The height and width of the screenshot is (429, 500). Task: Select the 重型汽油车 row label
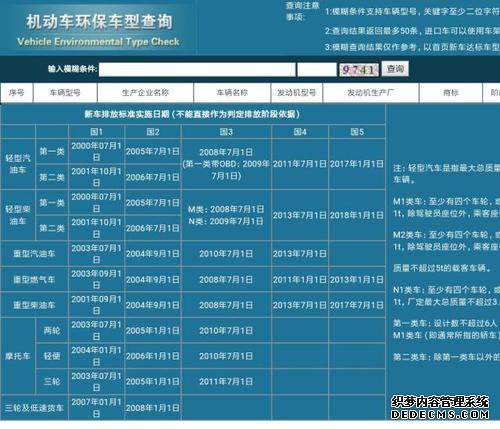(34, 254)
